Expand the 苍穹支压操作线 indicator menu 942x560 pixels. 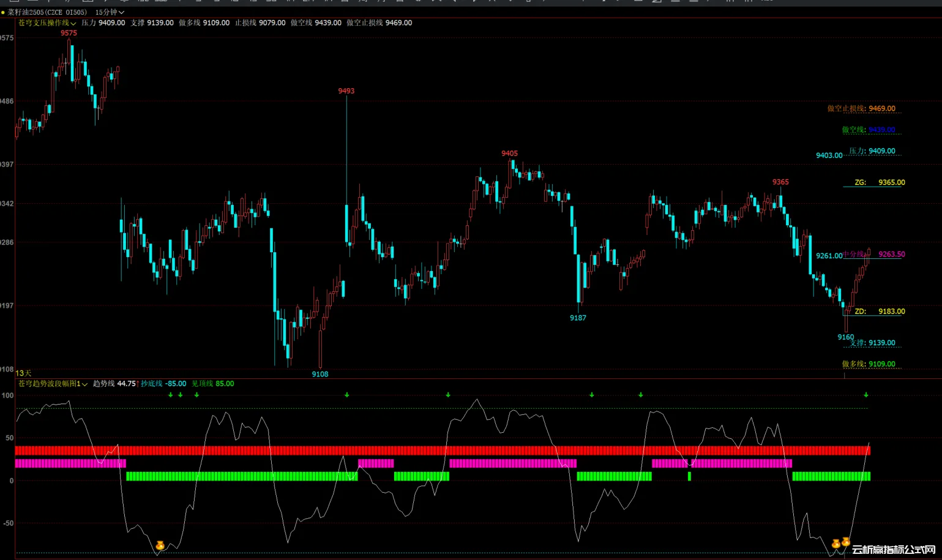click(x=73, y=23)
